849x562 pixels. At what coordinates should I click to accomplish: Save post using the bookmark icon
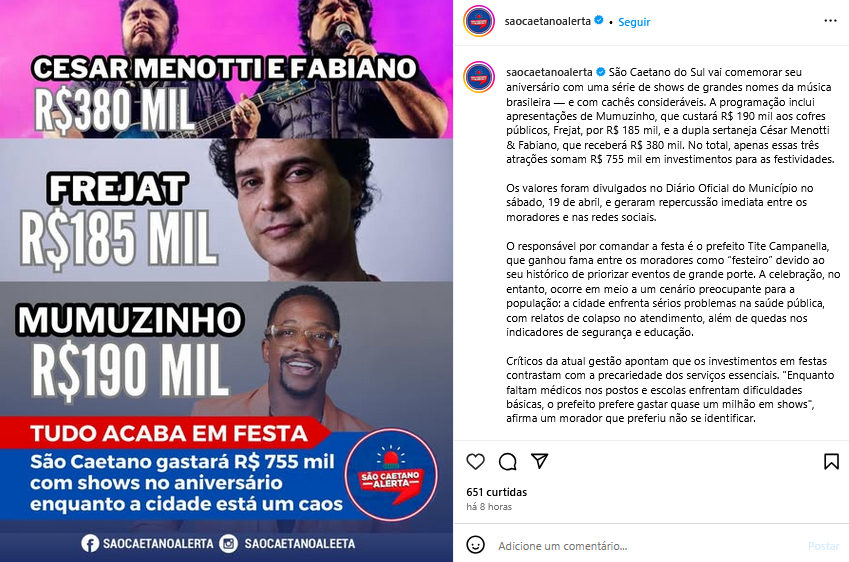coord(831,462)
